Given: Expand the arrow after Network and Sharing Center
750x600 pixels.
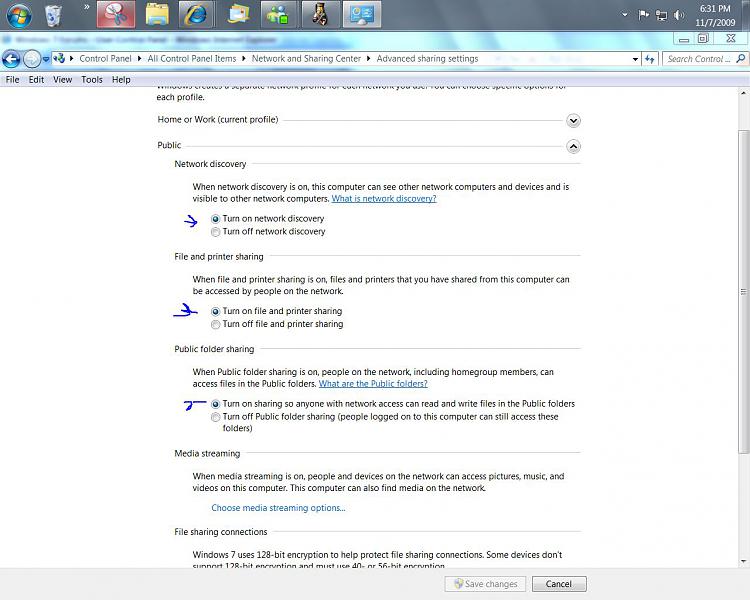Looking at the screenshot, I should tap(368, 58).
